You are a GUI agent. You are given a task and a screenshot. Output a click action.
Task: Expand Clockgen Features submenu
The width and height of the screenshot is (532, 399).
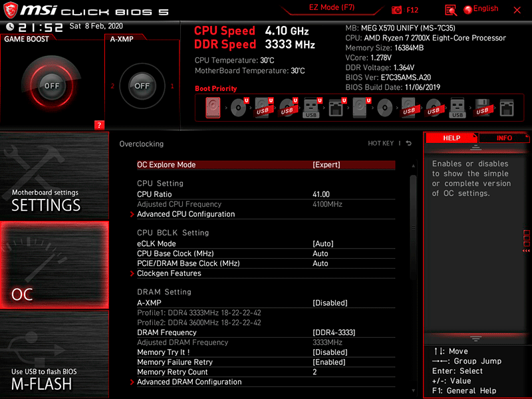pos(169,273)
